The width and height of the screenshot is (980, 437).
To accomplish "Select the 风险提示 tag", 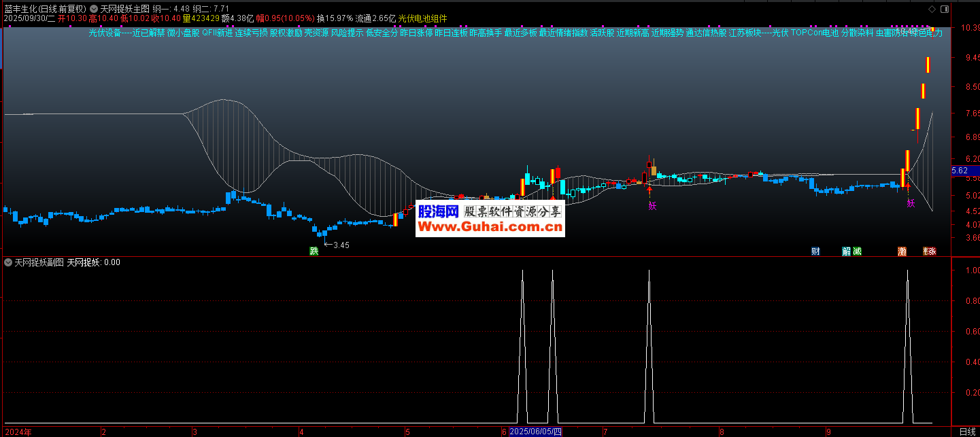I will 347,33.
